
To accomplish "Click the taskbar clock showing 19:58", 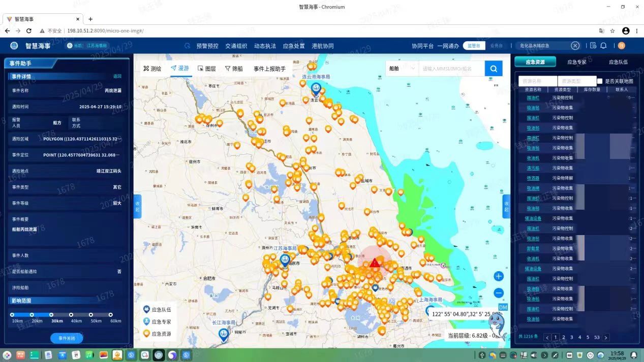I will [617, 355].
